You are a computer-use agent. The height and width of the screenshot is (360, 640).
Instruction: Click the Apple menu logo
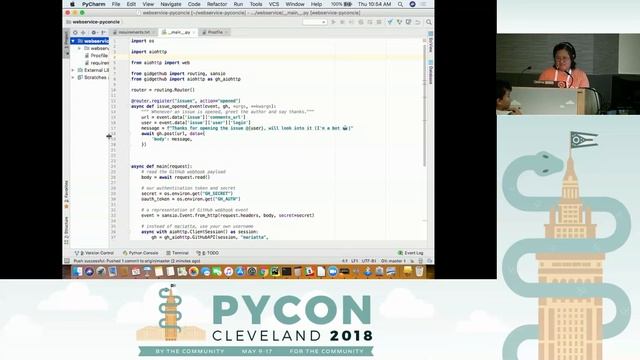tap(73, 4)
